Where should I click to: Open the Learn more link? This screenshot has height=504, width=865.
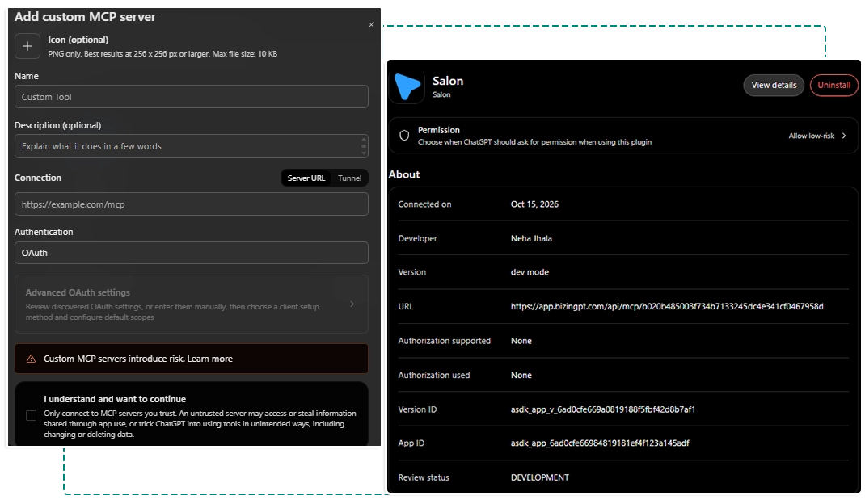[210, 359]
